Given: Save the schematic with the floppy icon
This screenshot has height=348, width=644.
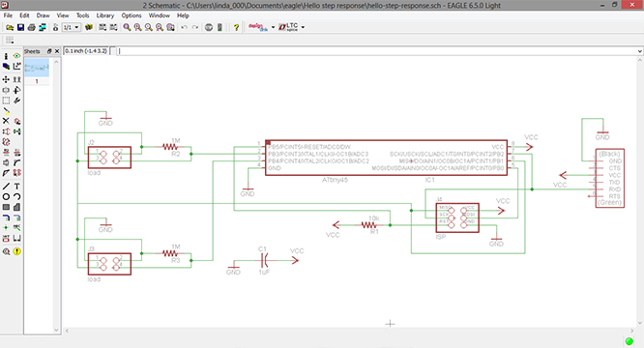Looking at the screenshot, I should [20, 27].
